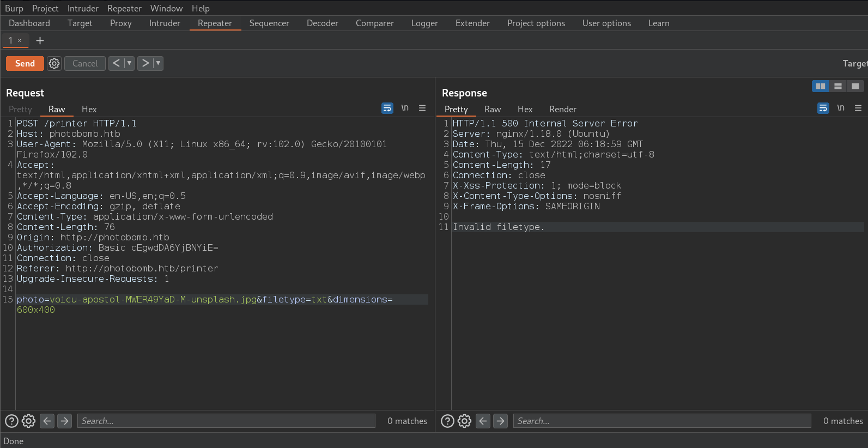Click the Cancel button
The image size is (868, 448).
point(85,63)
